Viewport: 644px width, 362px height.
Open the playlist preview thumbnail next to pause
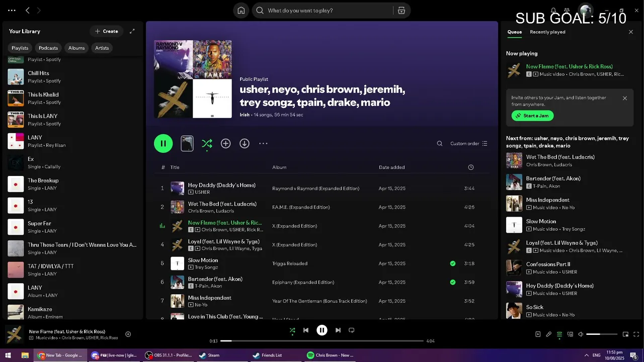pyautogui.click(x=187, y=143)
